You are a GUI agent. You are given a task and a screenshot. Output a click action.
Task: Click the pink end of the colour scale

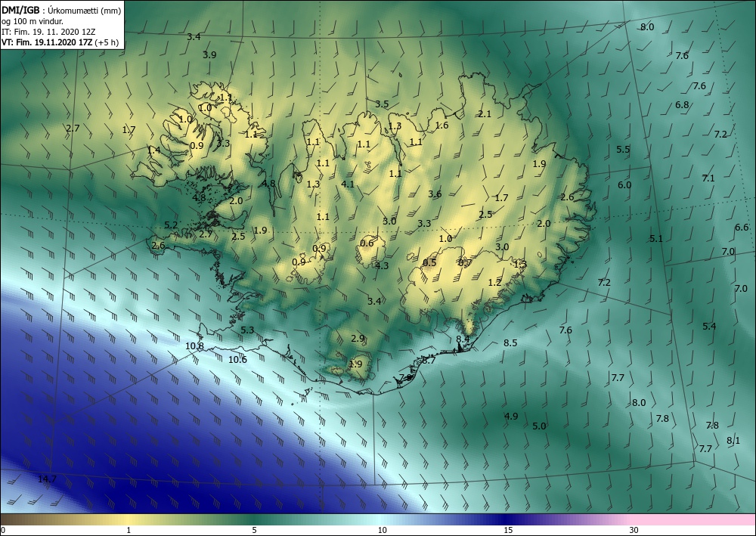(x=694, y=519)
